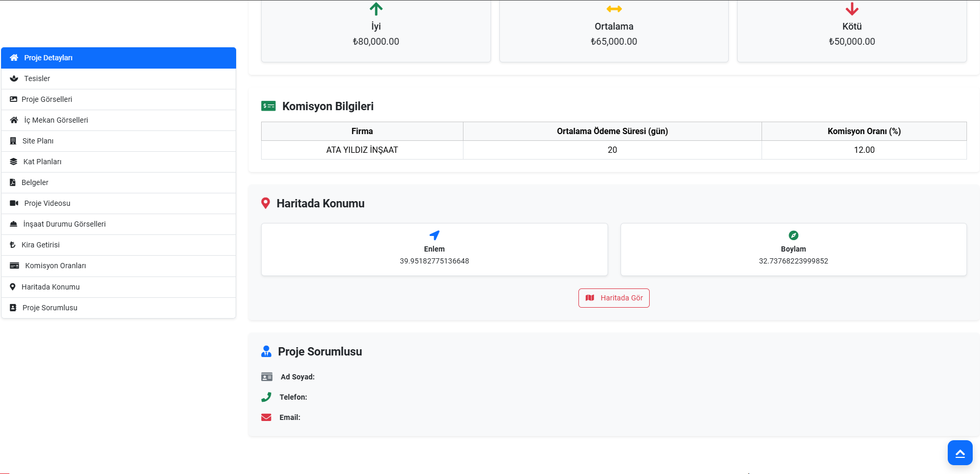Select Proje Detayları in the sidebar

tap(119, 58)
